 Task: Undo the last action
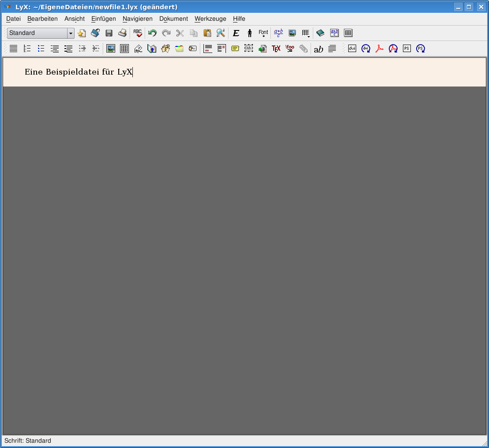(x=153, y=33)
